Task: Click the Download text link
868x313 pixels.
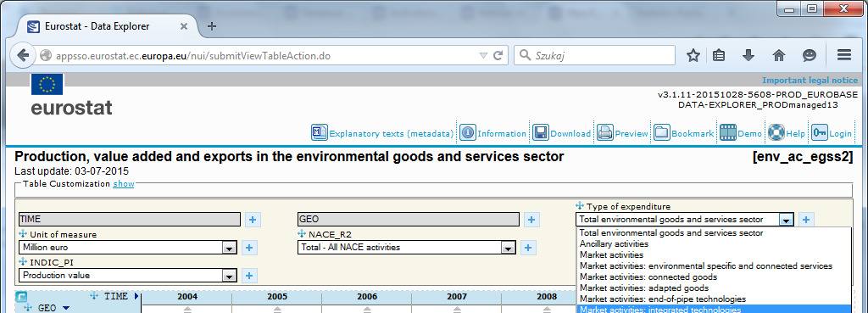Action: (570, 133)
